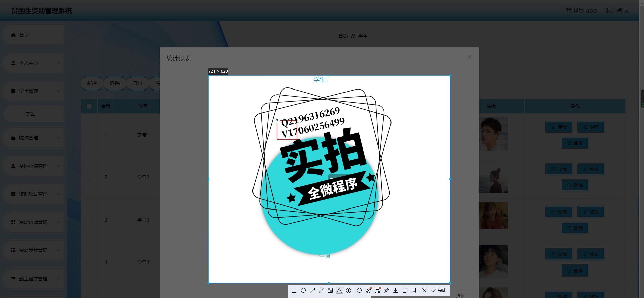This screenshot has width=644, height=298.
Task: Close the 统计报表 dialog
Action: point(470,57)
